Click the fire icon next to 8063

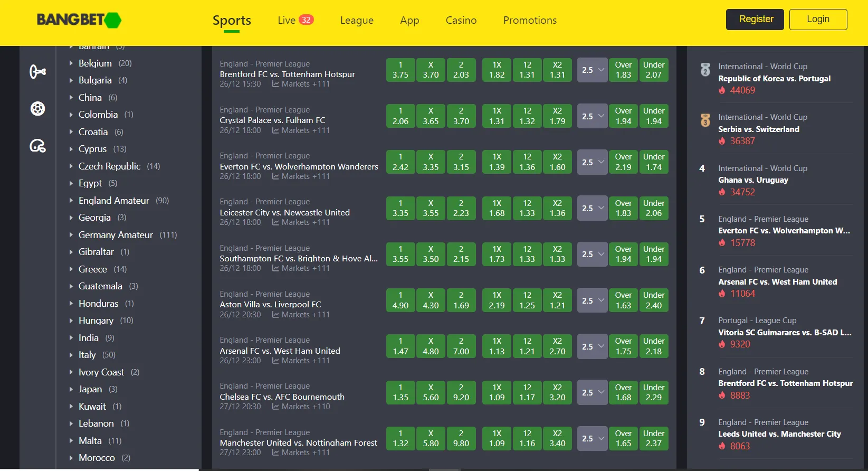tap(722, 446)
